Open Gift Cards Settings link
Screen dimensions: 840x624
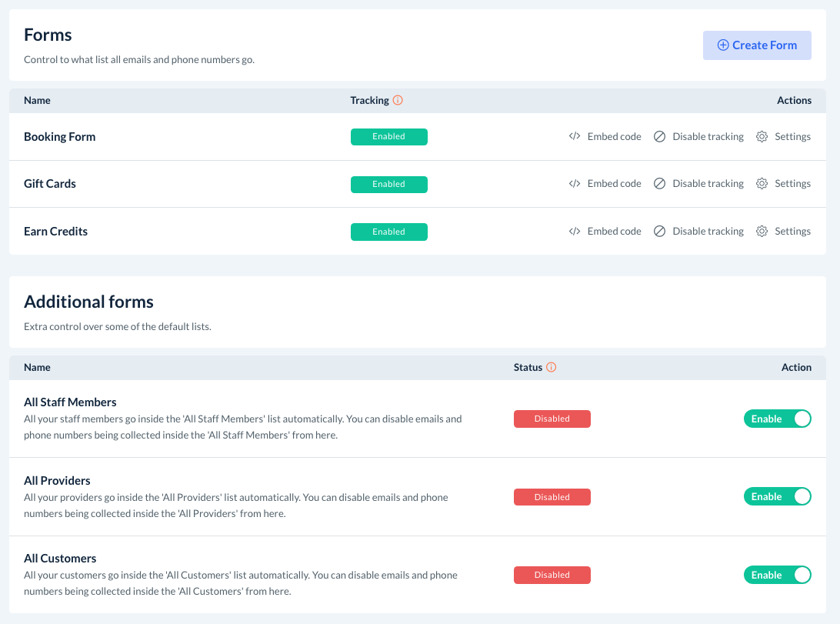point(792,184)
